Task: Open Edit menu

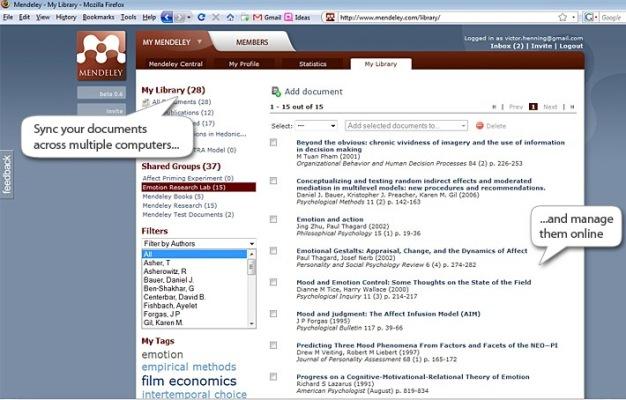Action: pos(24,17)
